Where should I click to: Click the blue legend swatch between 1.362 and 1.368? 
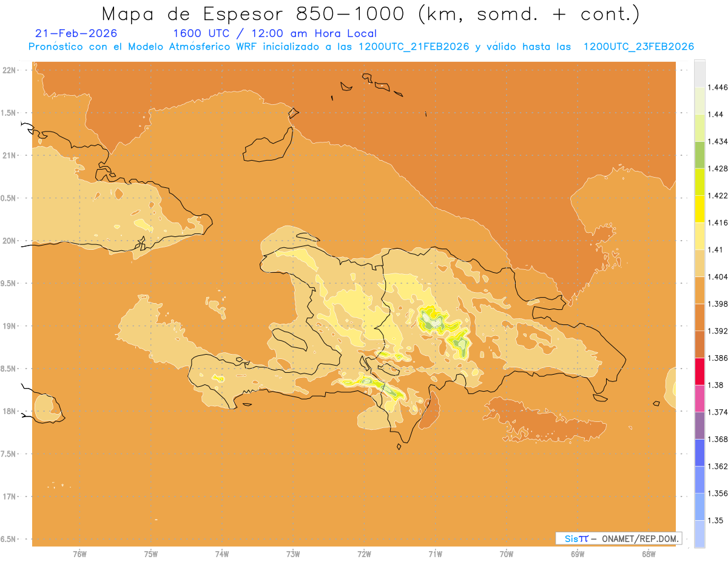tap(699, 453)
